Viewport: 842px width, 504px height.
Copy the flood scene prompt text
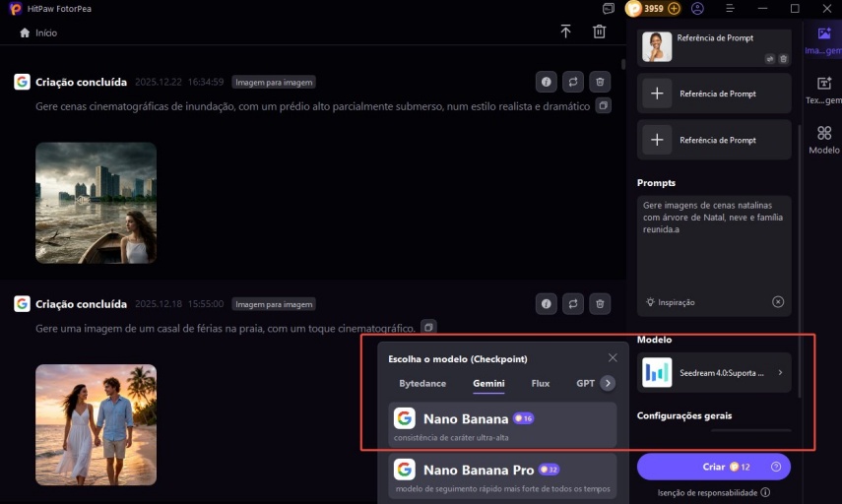(x=604, y=105)
